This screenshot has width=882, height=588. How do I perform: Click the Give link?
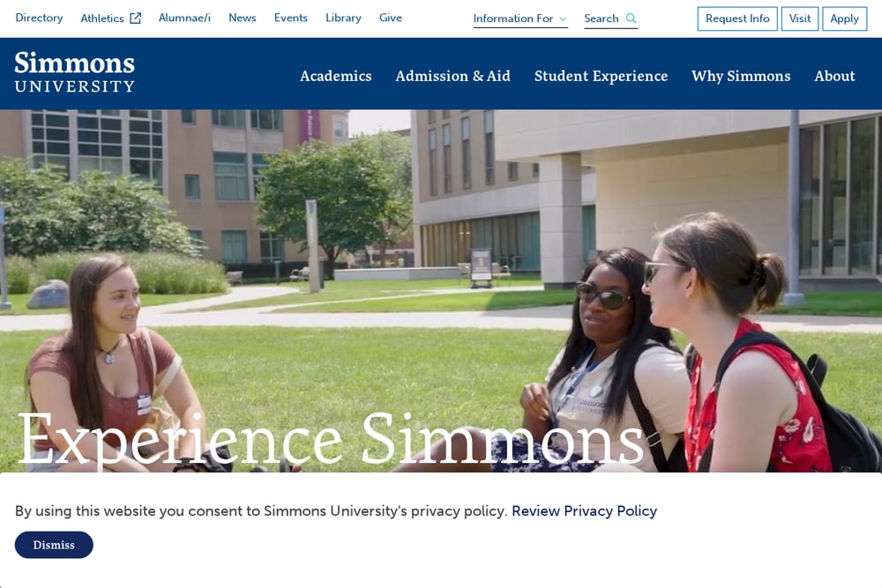(x=391, y=18)
